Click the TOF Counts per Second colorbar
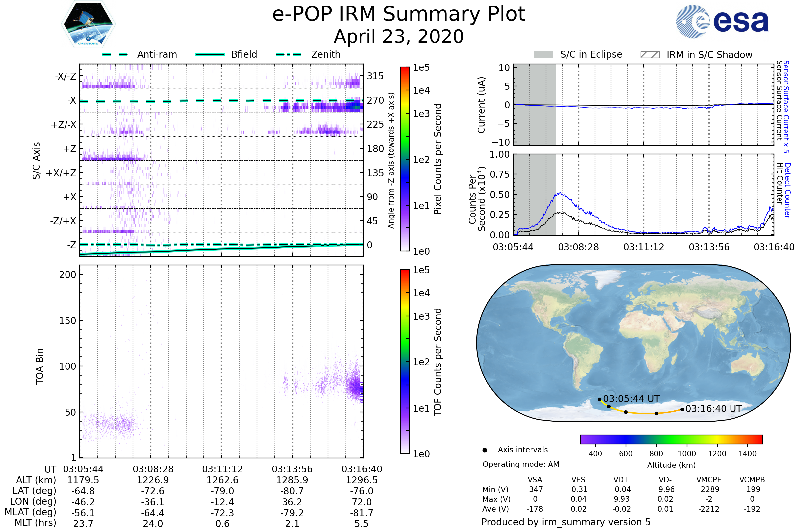Viewport: 798px width, 532px height. pyautogui.click(x=405, y=361)
